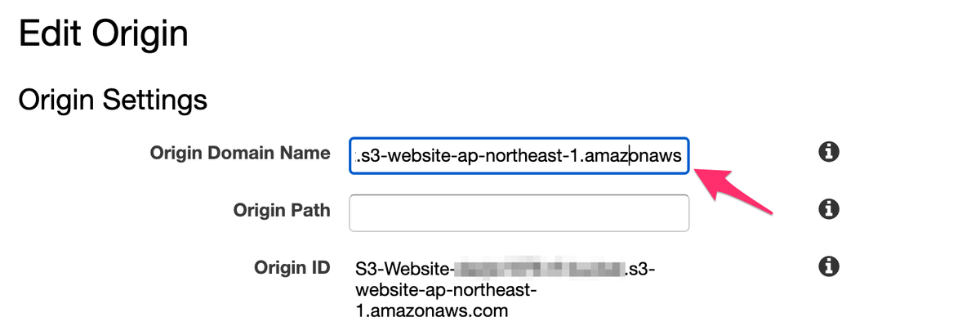The width and height of the screenshot is (980, 335).
Task: Click the Origin Settings section heading
Action: pyautogui.click(x=113, y=100)
